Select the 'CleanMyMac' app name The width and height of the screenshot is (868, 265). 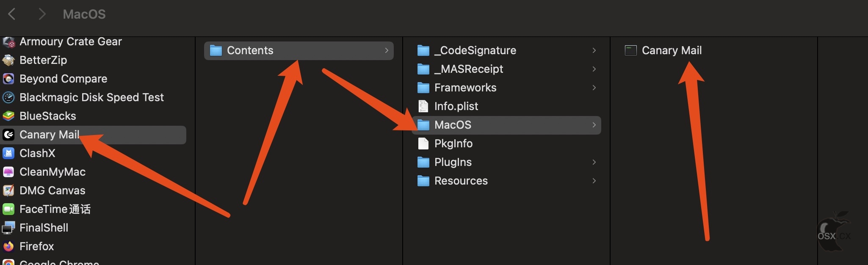[53, 172]
